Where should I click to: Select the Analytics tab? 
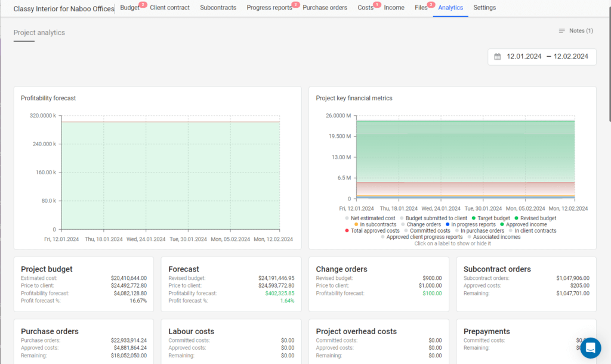pyautogui.click(x=450, y=8)
